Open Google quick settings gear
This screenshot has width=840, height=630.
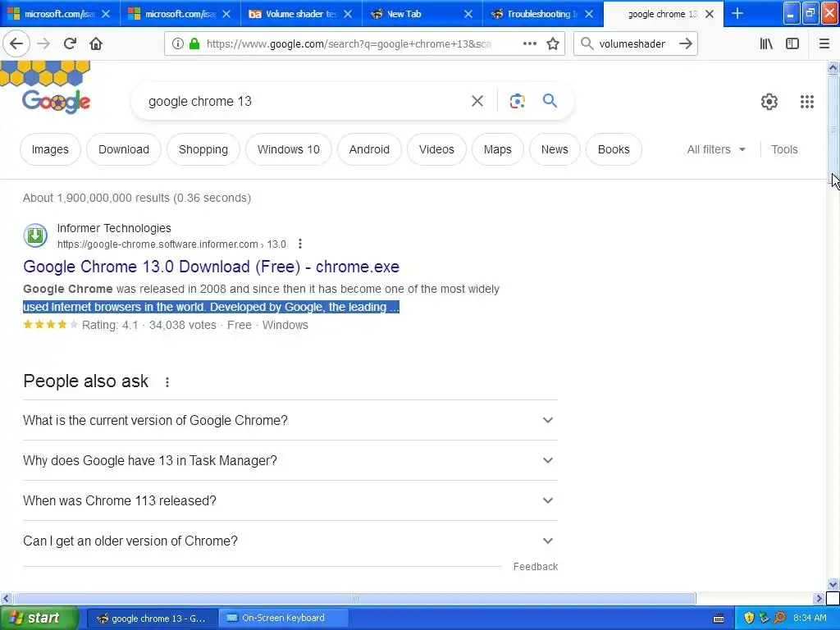click(769, 101)
